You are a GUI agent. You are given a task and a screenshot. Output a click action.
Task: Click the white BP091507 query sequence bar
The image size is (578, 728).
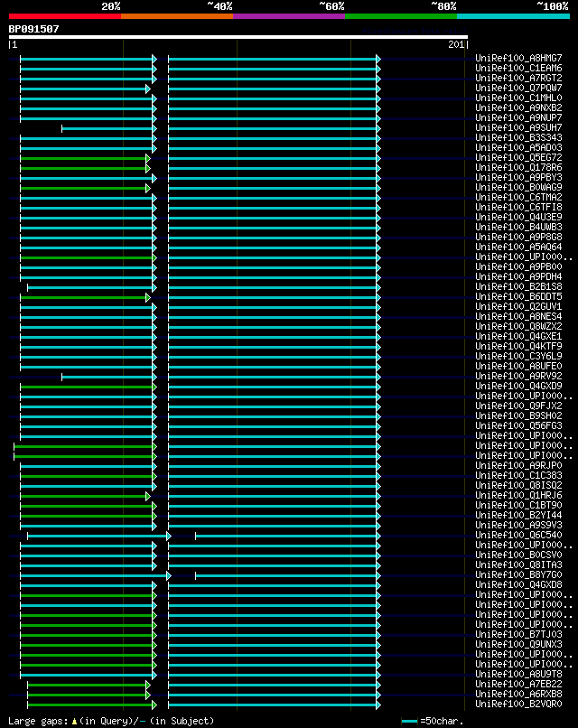[238, 37]
